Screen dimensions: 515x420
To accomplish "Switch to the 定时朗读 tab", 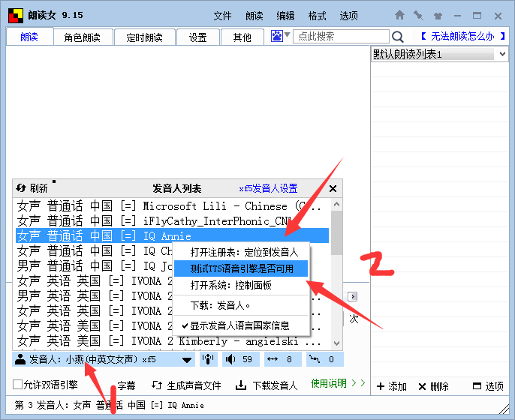I will pos(144,37).
